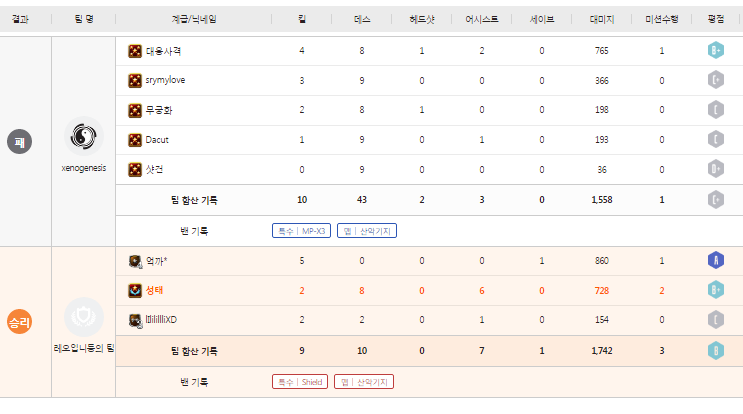Viewport: 743px width, 414px height.
Task: Select the 특수 | MP-X3 ban tag
Action: (x=301, y=231)
